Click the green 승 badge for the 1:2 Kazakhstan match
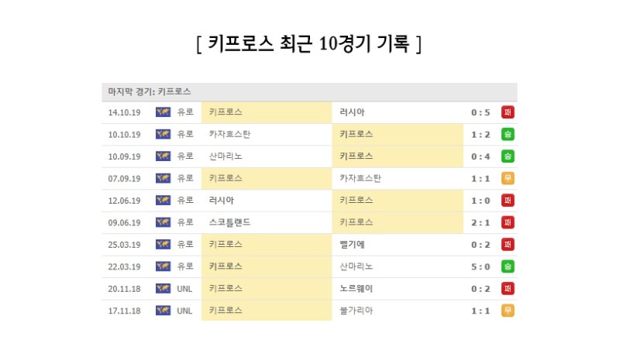The height and width of the screenshot is (364, 620). pos(508,134)
